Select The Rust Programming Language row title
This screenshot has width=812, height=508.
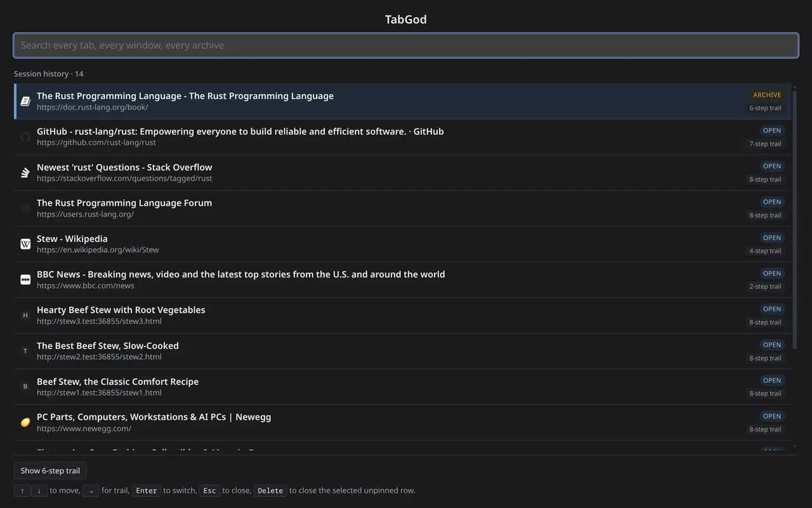[x=185, y=96]
